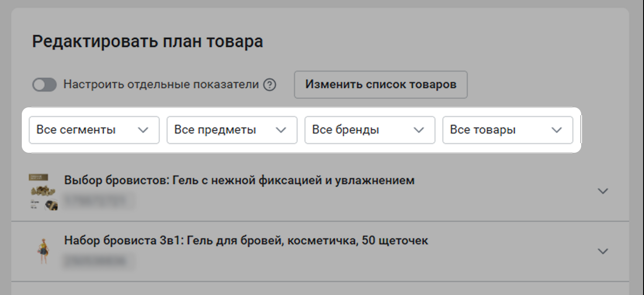Open the Все сегменты dropdown

coord(94,130)
